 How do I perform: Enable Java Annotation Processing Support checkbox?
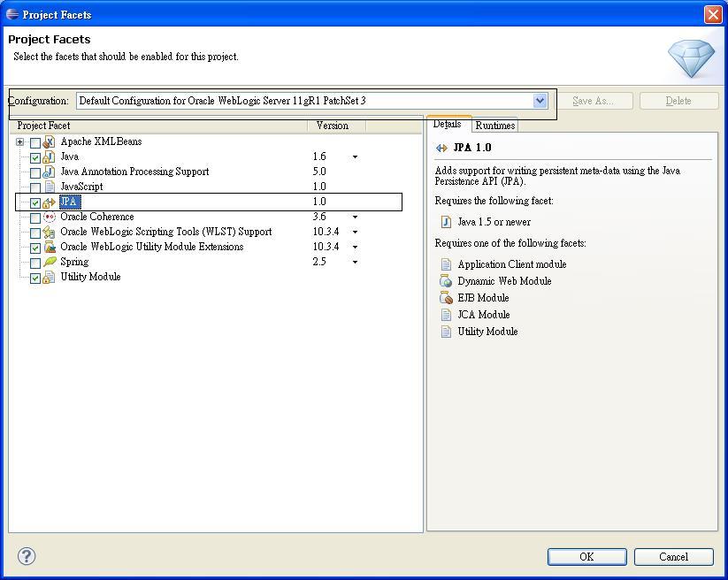pyautogui.click(x=35, y=172)
